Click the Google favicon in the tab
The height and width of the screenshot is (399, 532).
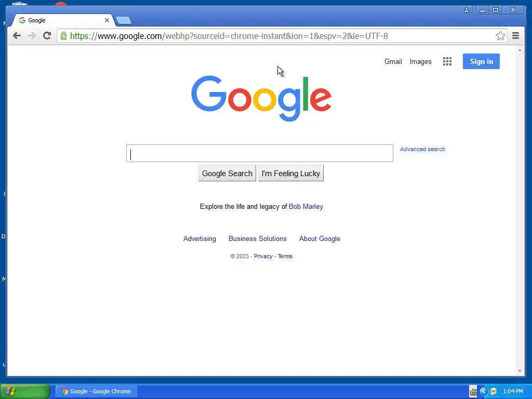pos(22,20)
